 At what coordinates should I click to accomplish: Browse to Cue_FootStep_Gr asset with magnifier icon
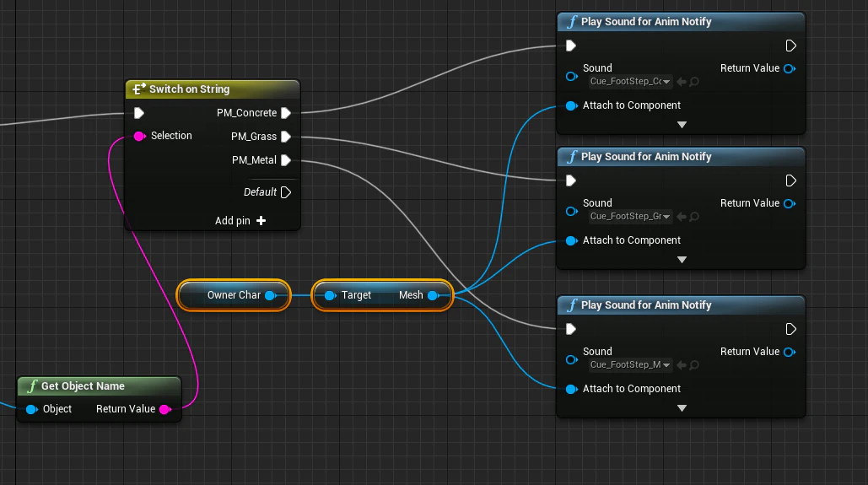(694, 217)
